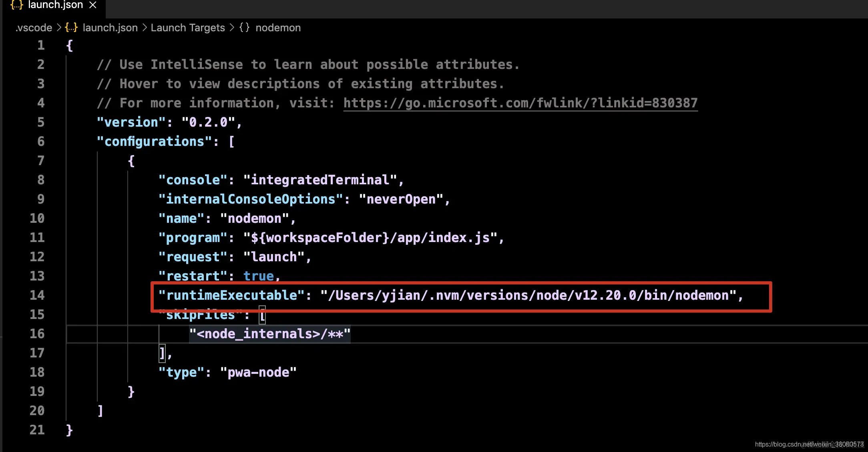Click braces icon before nodemon breadcrumb
Image resolution: width=868 pixels, height=452 pixels.
pos(244,28)
